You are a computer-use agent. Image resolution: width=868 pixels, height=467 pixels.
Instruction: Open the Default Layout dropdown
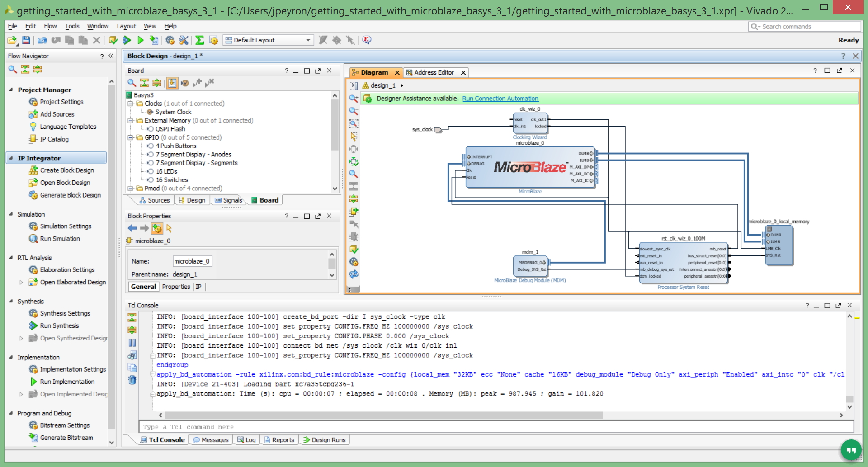pyautogui.click(x=269, y=40)
